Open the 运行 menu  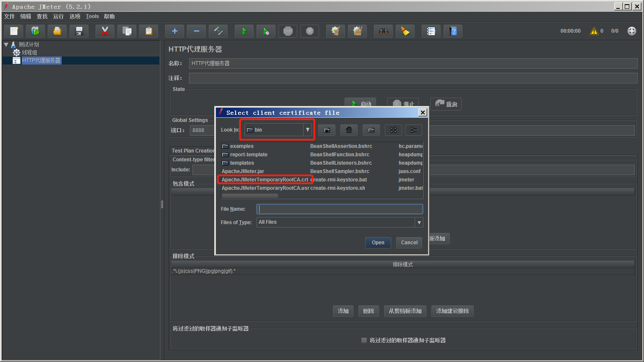tap(58, 16)
